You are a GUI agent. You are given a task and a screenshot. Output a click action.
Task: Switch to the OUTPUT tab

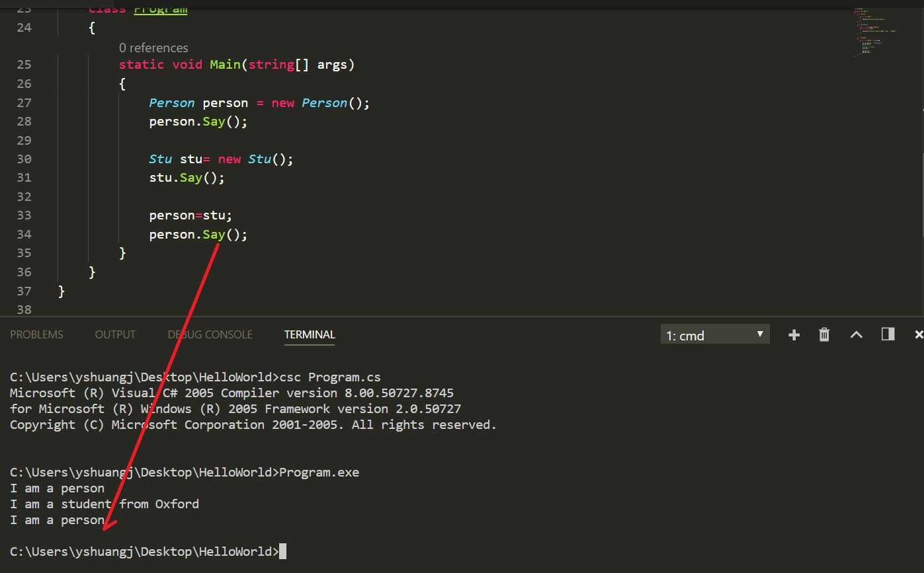(x=115, y=334)
